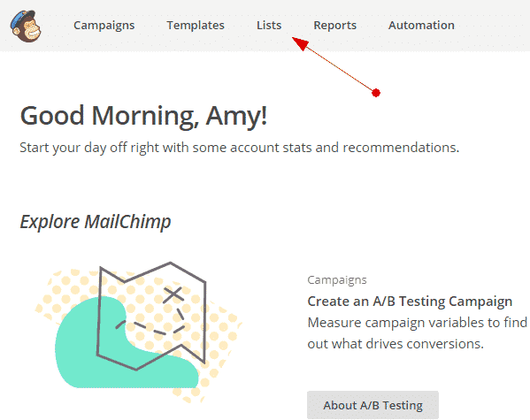Click the Measure campaign variables description text
530x420 pixels.
click(x=417, y=333)
